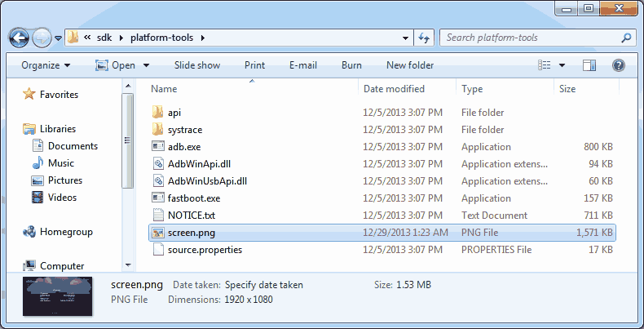Select the adb.exe application icon
This screenshot has height=329, width=644.
click(158, 146)
